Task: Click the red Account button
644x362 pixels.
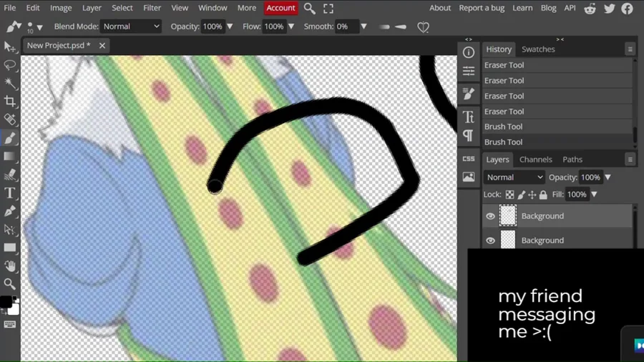Action: coord(281,8)
